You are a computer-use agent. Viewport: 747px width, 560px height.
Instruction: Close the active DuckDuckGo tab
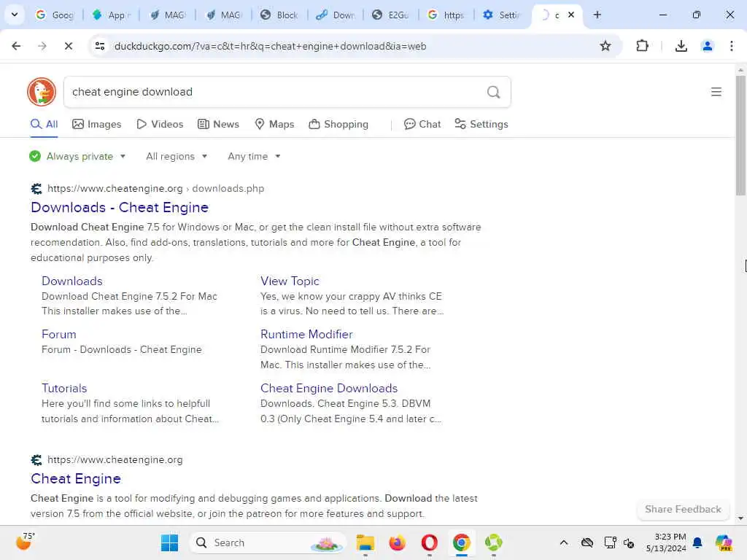pos(570,15)
